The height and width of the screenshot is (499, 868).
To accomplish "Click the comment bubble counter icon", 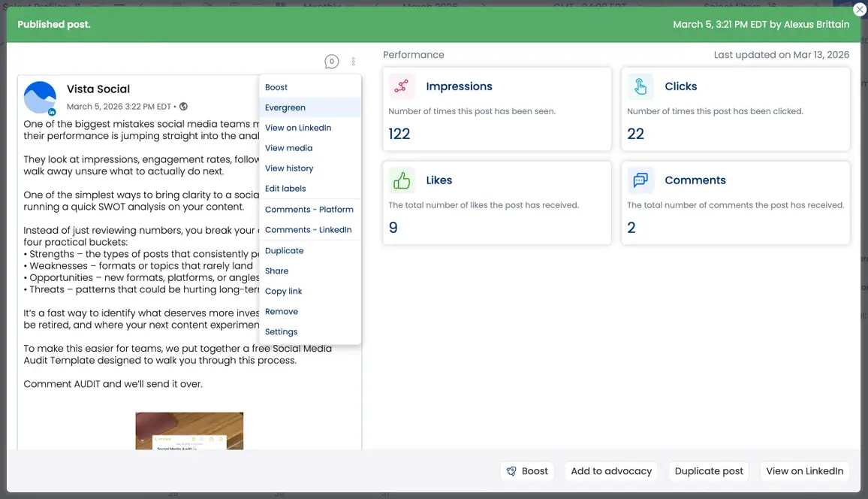I will [331, 62].
